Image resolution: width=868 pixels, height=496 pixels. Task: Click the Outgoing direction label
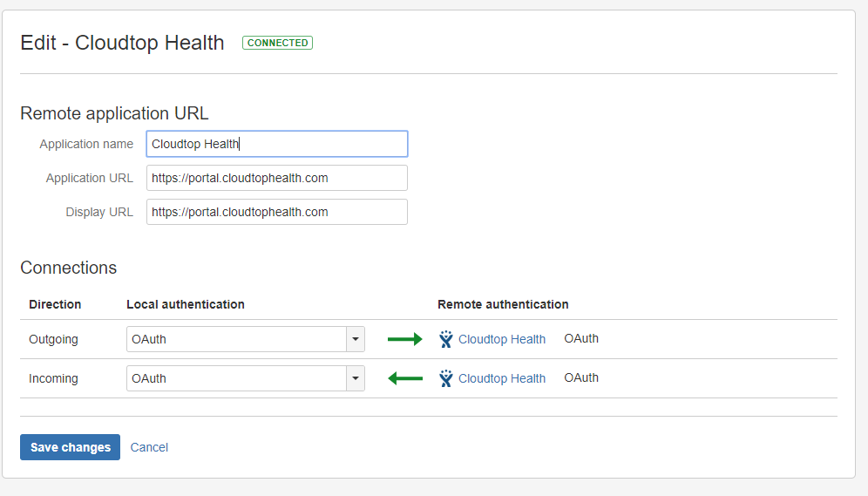53,339
